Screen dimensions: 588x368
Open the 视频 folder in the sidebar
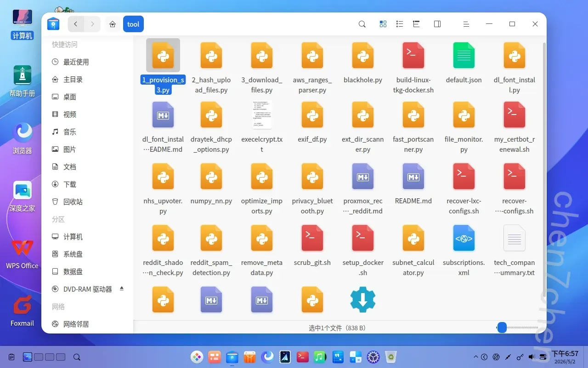point(87,115)
